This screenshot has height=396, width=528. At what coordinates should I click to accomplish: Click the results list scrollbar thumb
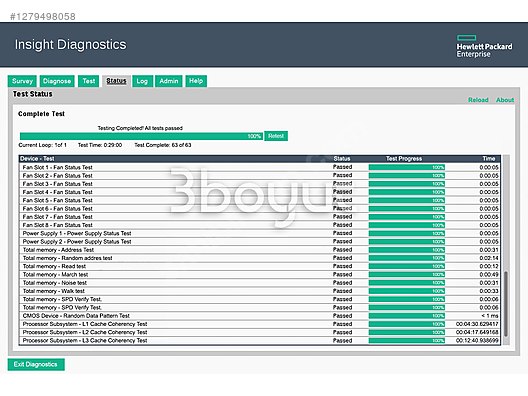click(x=505, y=304)
